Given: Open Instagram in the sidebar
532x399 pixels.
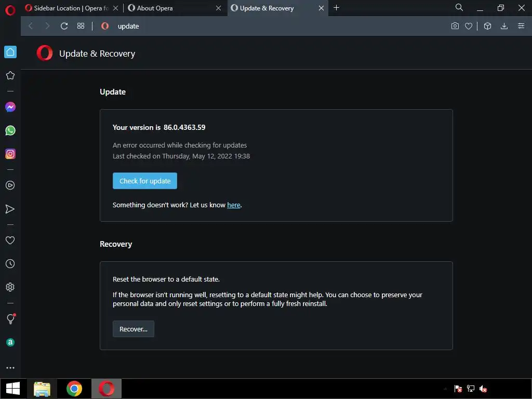Looking at the screenshot, I should pos(10,154).
